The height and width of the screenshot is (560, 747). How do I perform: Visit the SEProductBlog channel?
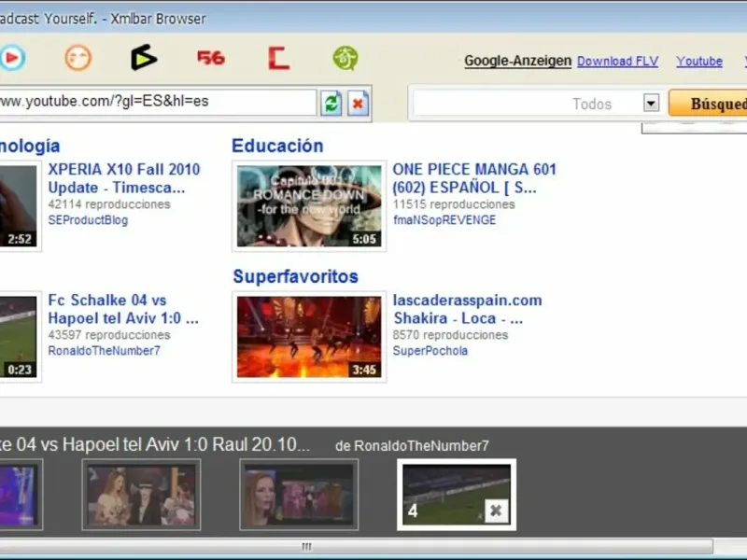click(x=88, y=220)
